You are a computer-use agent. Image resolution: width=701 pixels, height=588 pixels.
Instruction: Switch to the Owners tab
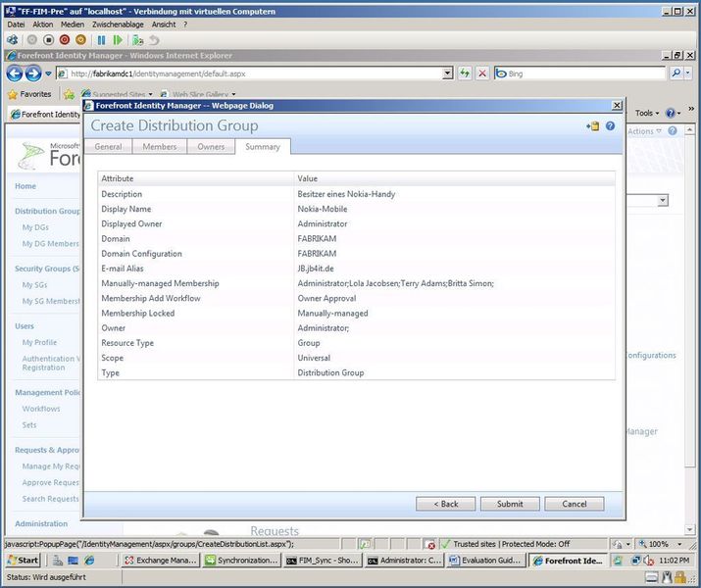coord(211,147)
